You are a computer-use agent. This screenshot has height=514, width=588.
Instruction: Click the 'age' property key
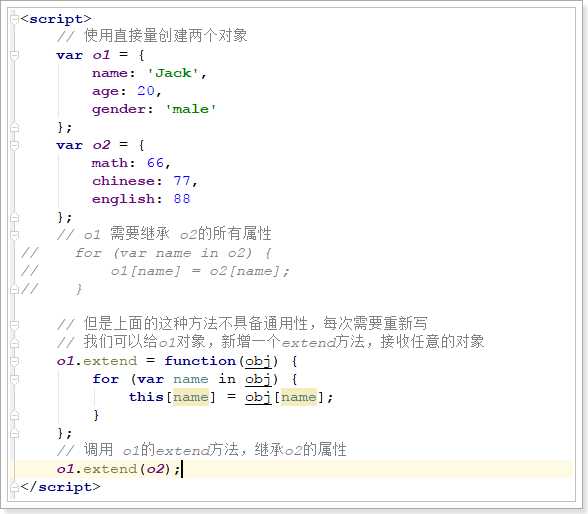point(105,91)
